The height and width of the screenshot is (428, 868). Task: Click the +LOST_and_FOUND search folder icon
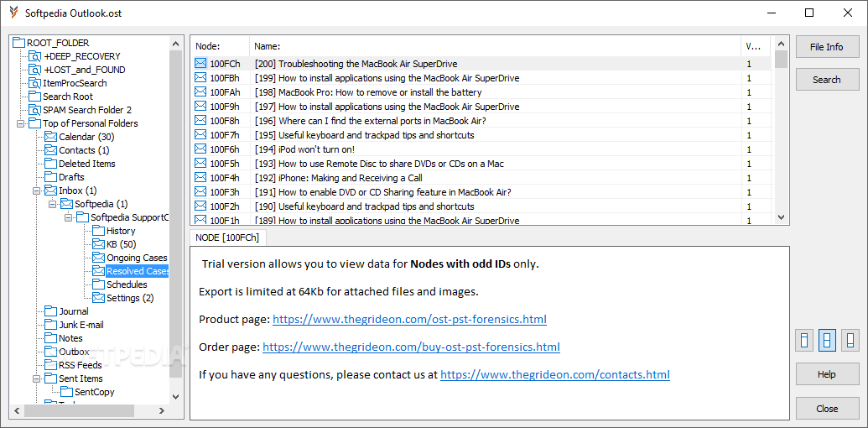35,70
